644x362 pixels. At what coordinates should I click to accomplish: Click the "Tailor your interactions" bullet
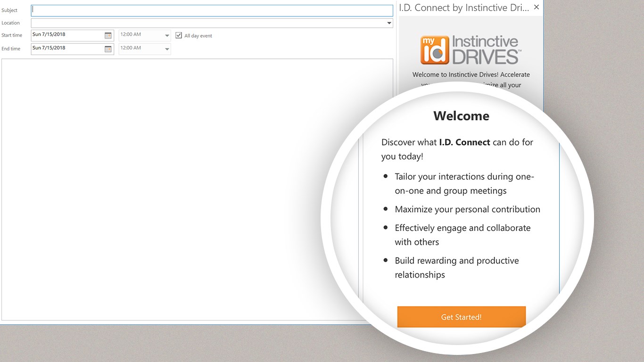[464, 183]
